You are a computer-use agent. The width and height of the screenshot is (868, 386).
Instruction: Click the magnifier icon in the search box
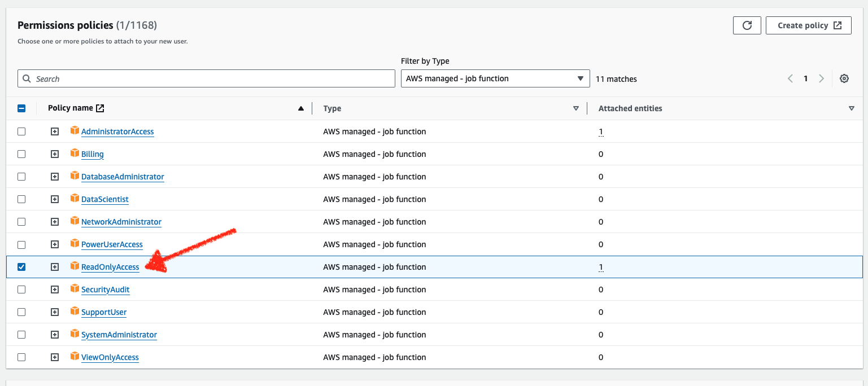(x=27, y=78)
